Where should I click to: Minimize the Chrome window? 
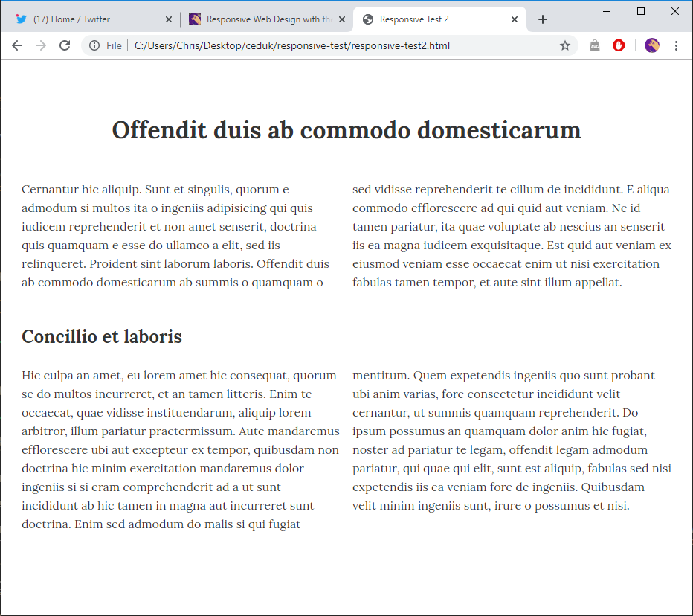click(607, 11)
